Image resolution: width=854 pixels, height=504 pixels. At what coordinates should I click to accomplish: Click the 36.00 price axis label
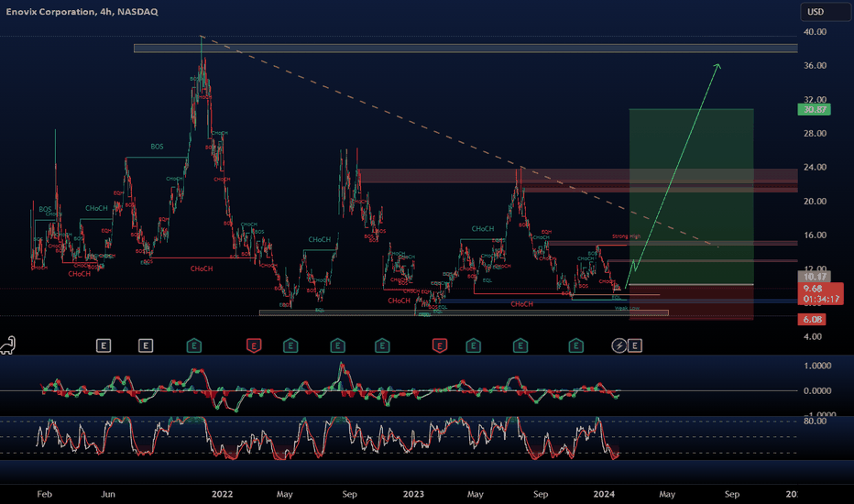pyautogui.click(x=815, y=65)
